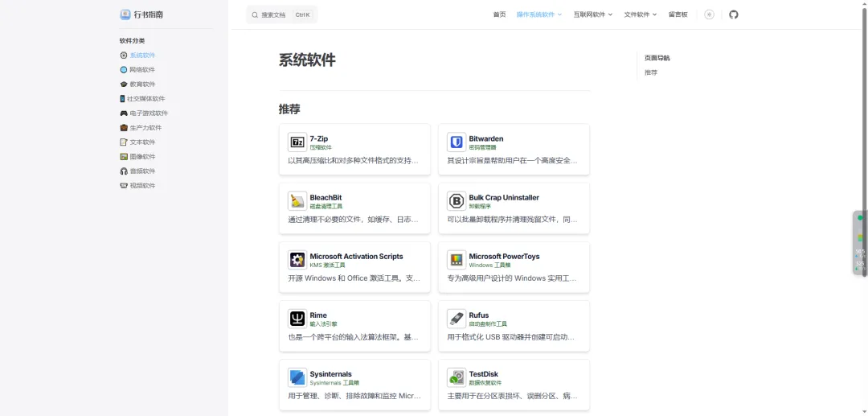Select 教育软件 in the sidebar
This screenshot has height=416, width=868.
[x=142, y=84]
